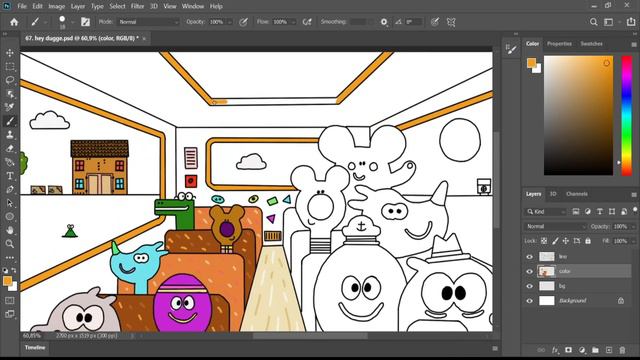Select the Clone Stamp tool
Image resolution: width=640 pixels, height=360 pixels.
click(10, 135)
